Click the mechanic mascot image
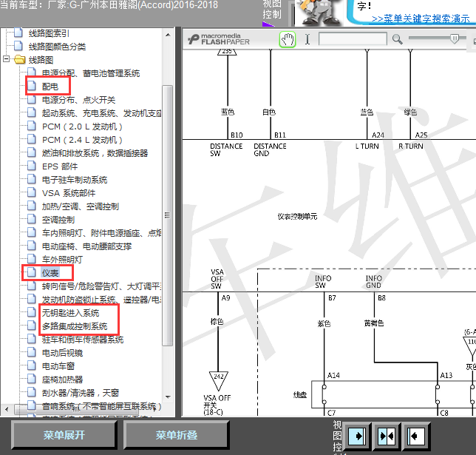476x455 pixels. pyautogui.click(x=319, y=12)
